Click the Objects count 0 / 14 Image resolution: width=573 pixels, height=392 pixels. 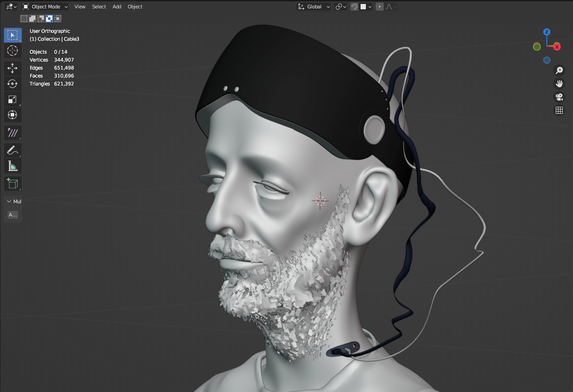coord(61,52)
